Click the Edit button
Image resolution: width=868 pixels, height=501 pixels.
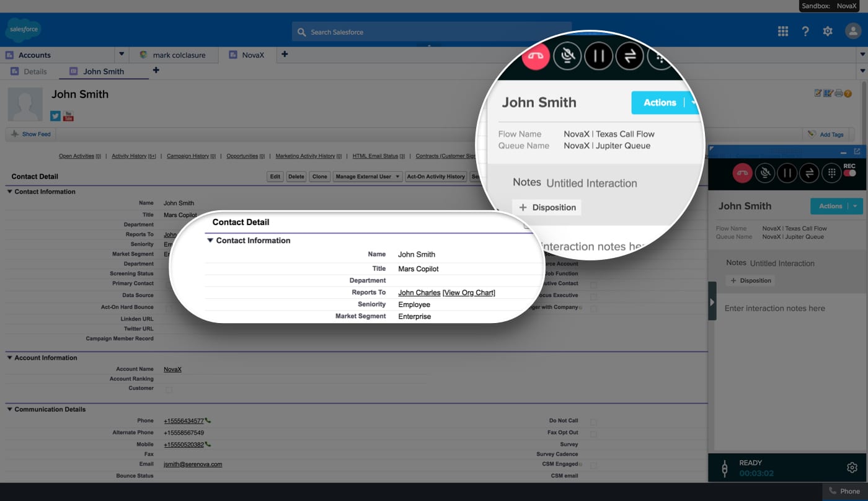[275, 177]
